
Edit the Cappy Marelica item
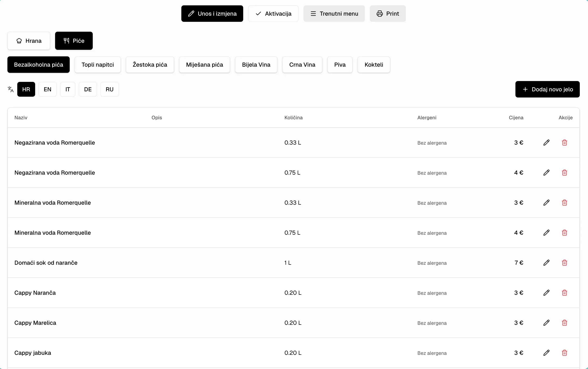(x=546, y=323)
